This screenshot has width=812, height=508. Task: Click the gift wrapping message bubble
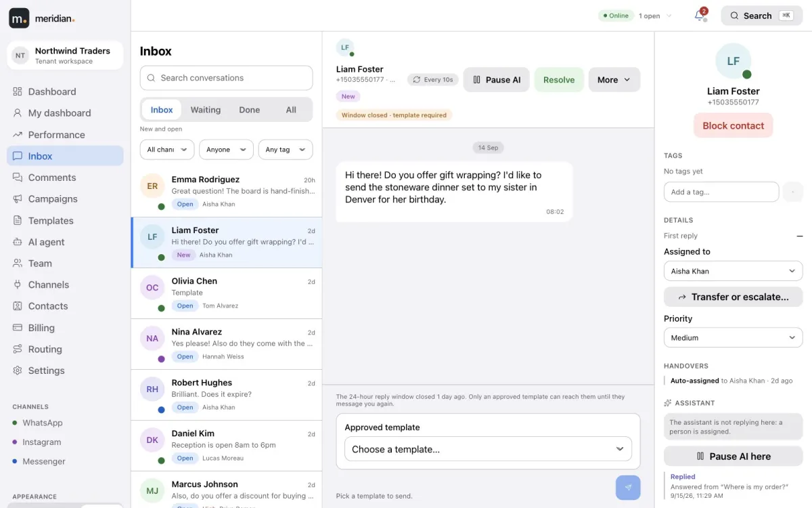point(455,192)
